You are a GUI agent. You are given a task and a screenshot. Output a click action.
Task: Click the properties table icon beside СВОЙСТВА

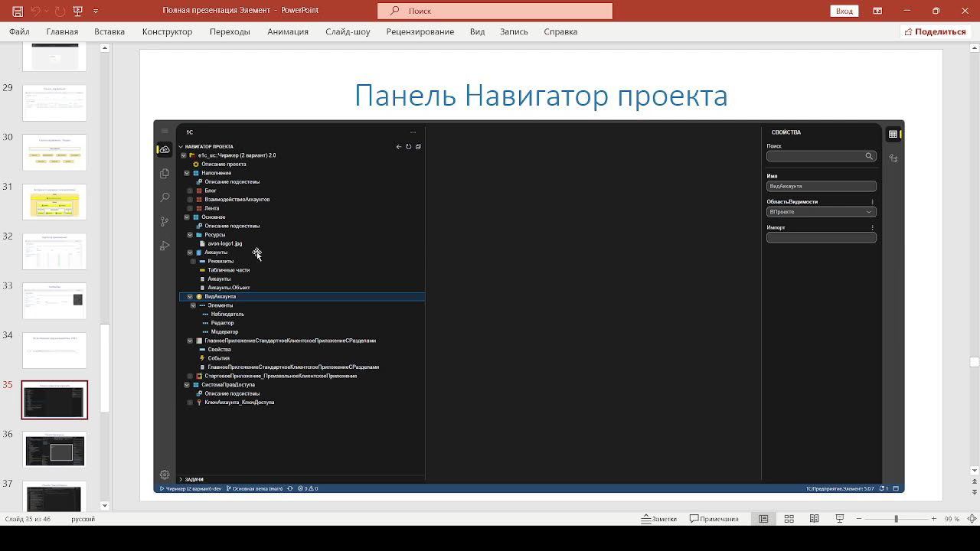point(893,134)
